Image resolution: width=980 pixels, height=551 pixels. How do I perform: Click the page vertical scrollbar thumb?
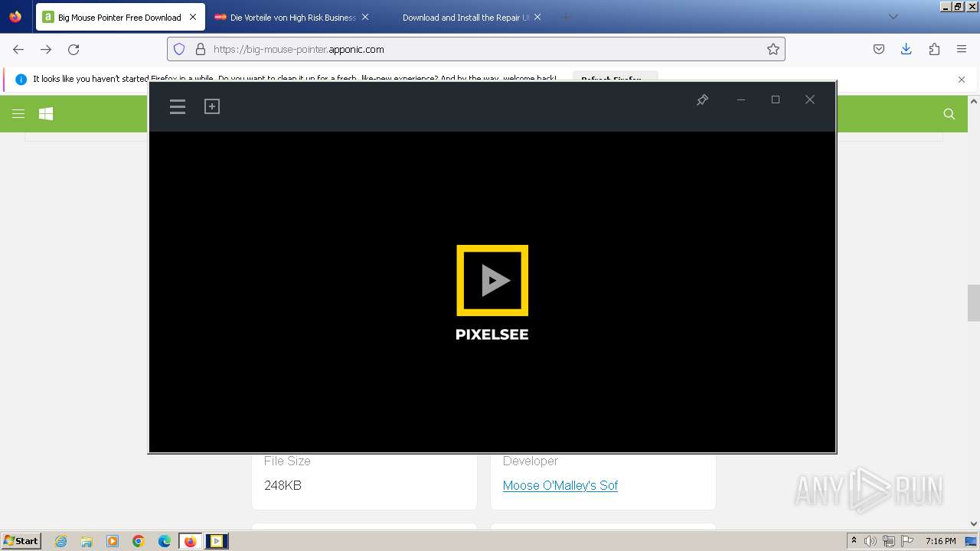tap(974, 303)
